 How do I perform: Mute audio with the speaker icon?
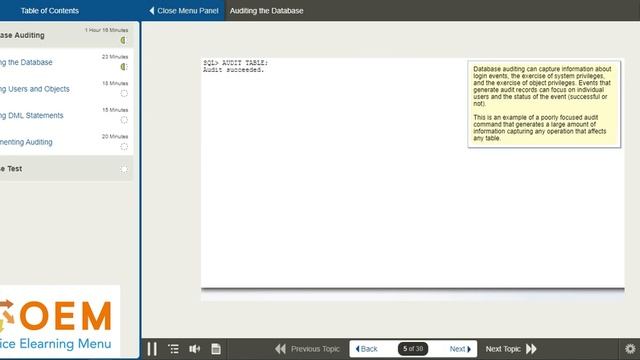pos(195,349)
